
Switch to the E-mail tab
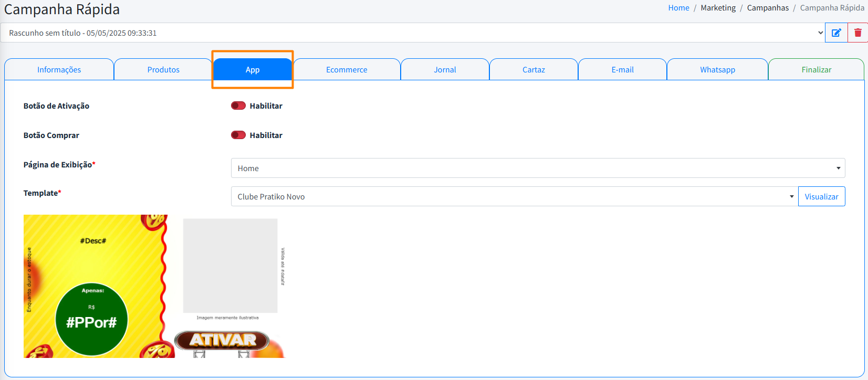622,70
